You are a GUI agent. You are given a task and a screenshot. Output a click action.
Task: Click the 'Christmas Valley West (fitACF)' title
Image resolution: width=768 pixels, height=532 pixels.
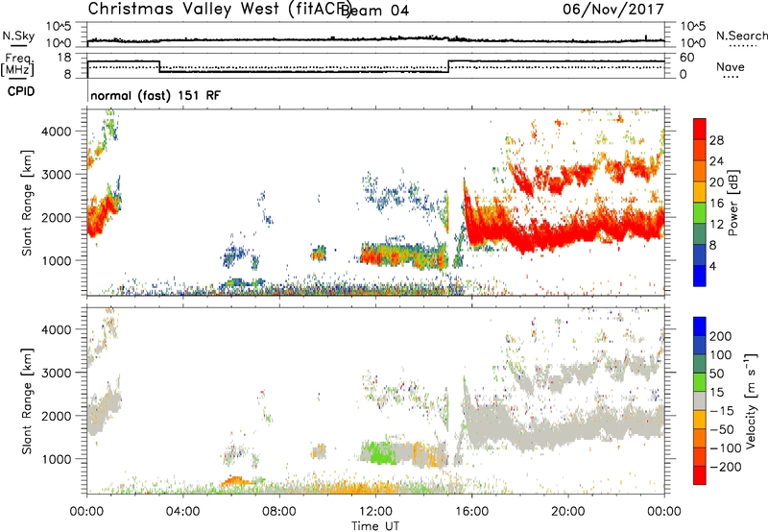click(219, 9)
